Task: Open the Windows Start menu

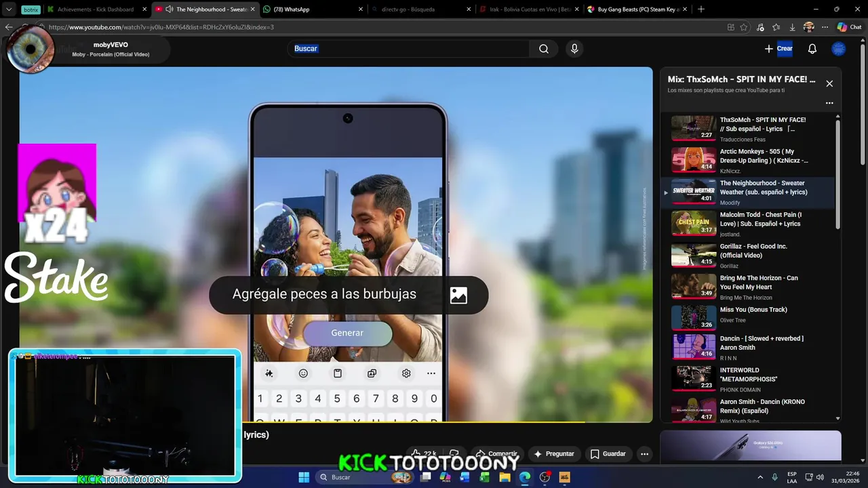Action: 304,477
